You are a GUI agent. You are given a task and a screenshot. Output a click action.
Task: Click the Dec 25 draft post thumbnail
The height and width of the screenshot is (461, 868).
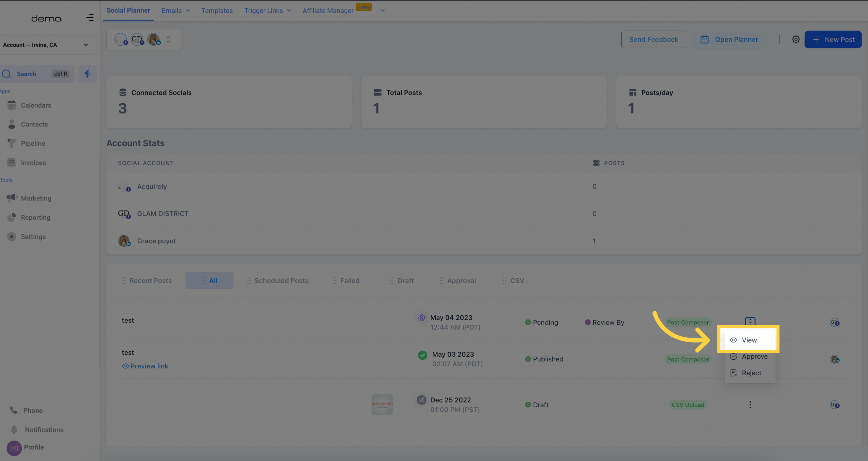coord(382,404)
